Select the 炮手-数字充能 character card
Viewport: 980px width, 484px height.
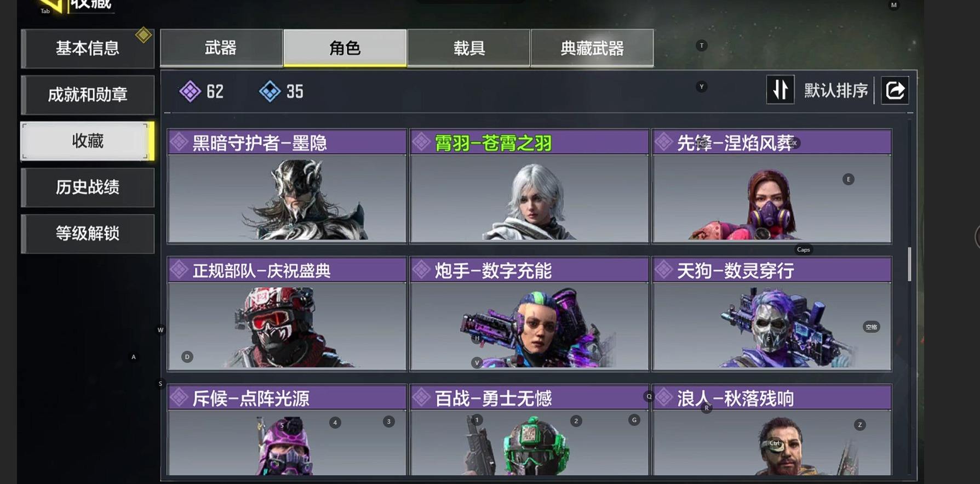tap(529, 314)
